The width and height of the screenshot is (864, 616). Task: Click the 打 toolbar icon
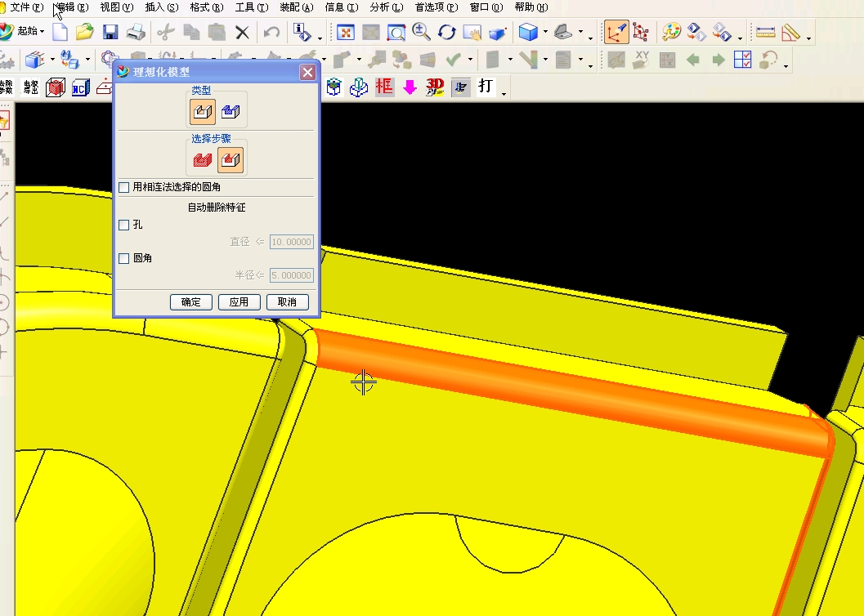click(486, 86)
